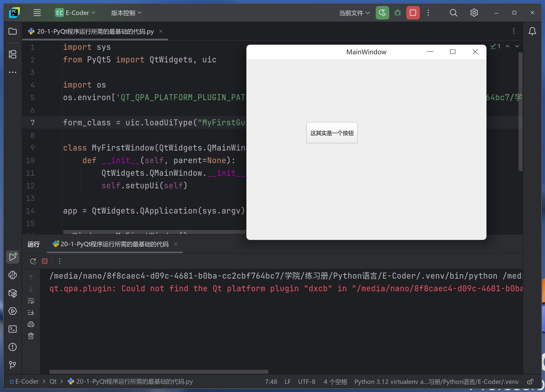Click the 这其实是一个按钮 button in MainWindow
Screen dimensions: 545x392
click(332, 133)
